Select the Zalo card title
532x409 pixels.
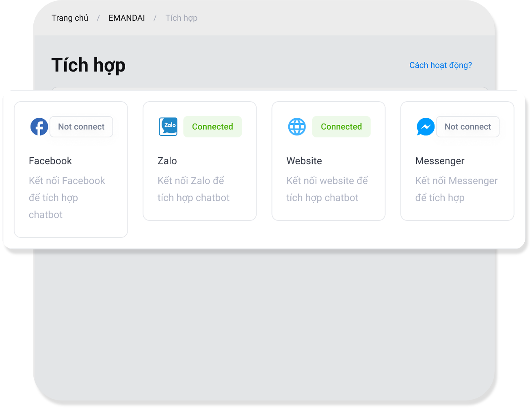click(x=167, y=161)
